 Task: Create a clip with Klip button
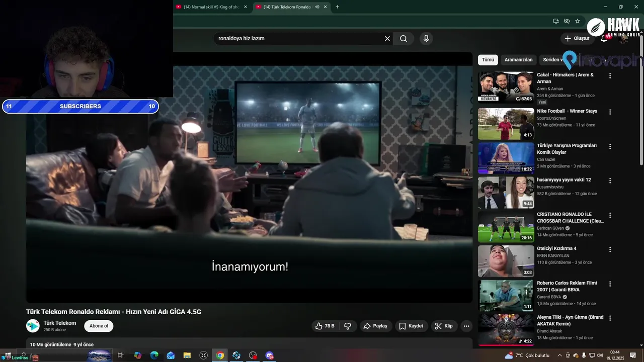click(x=444, y=326)
